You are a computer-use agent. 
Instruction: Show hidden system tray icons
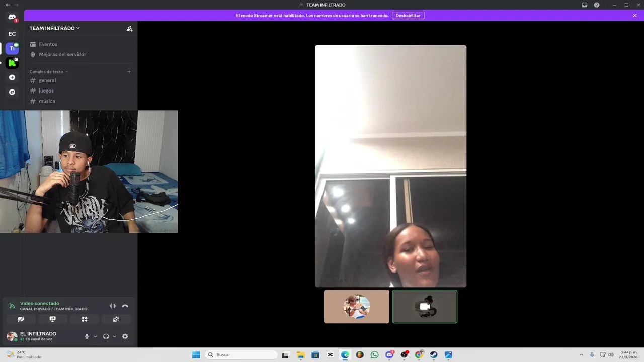pyautogui.click(x=581, y=355)
